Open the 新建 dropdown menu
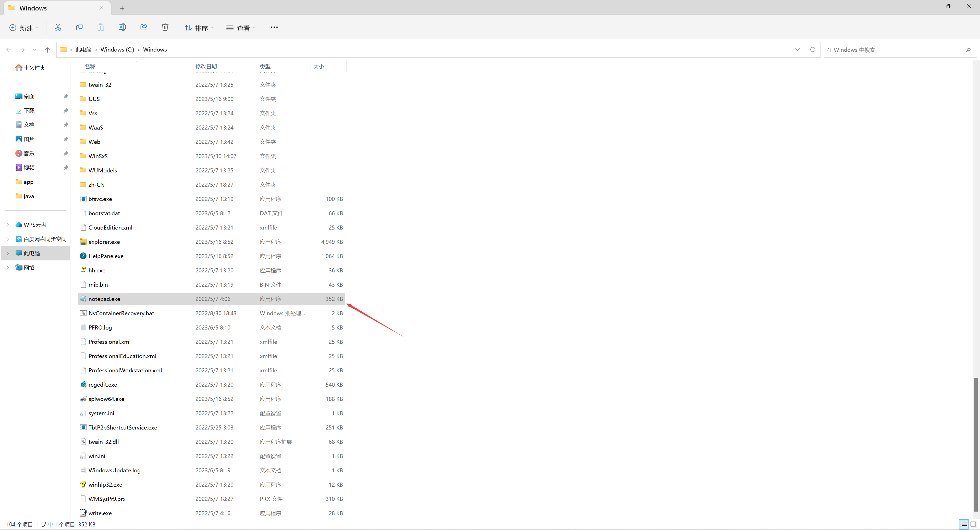This screenshot has height=530, width=980. (24, 28)
